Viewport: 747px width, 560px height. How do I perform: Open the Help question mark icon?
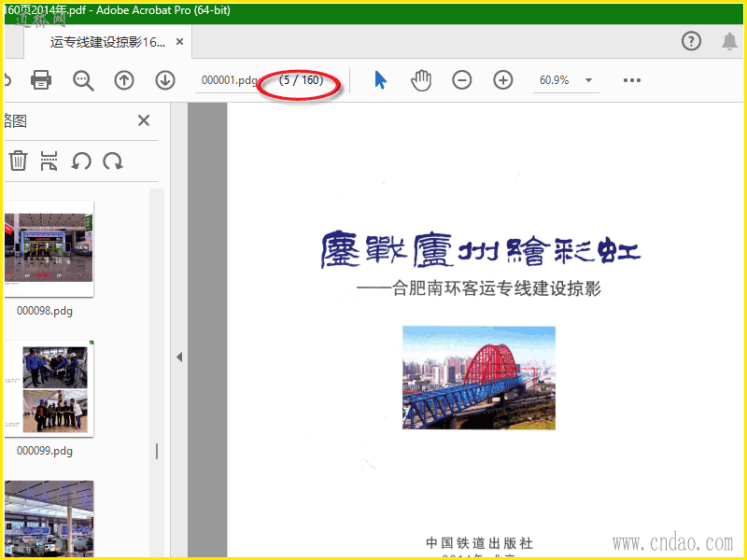691,41
